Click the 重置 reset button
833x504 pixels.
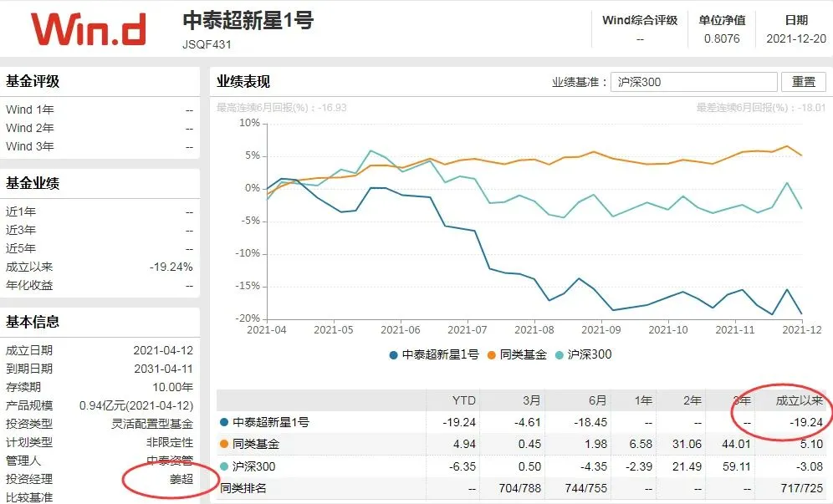(x=803, y=82)
